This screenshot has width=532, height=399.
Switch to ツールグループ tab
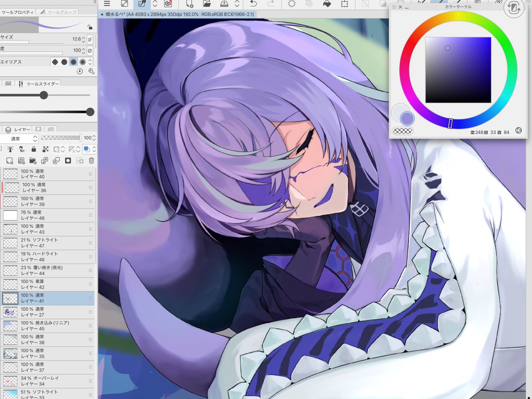tap(57, 12)
